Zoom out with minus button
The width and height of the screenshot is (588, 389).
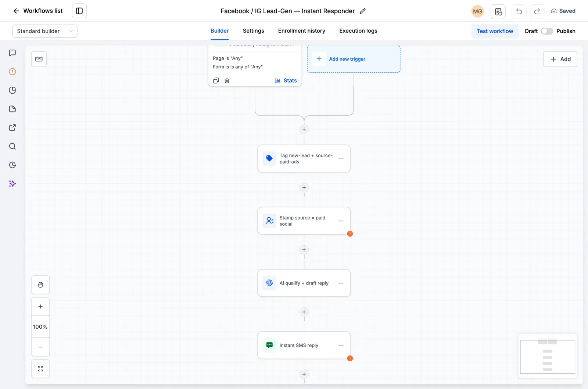[40, 347]
